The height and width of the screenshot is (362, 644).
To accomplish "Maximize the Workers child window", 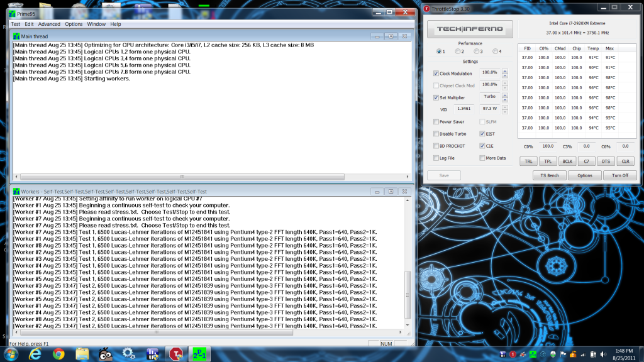I will 391,191.
